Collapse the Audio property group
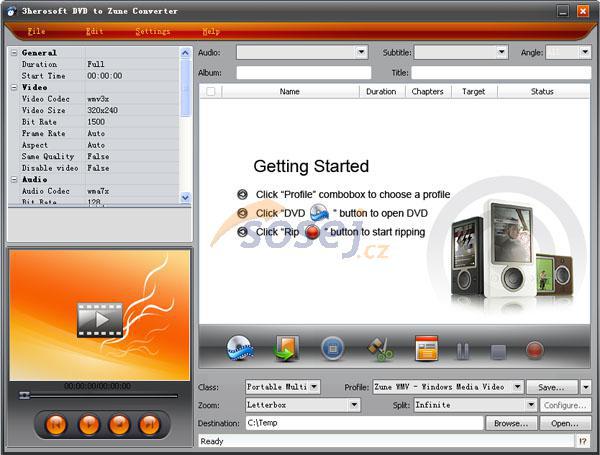The image size is (600, 455). (x=14, y=179)
